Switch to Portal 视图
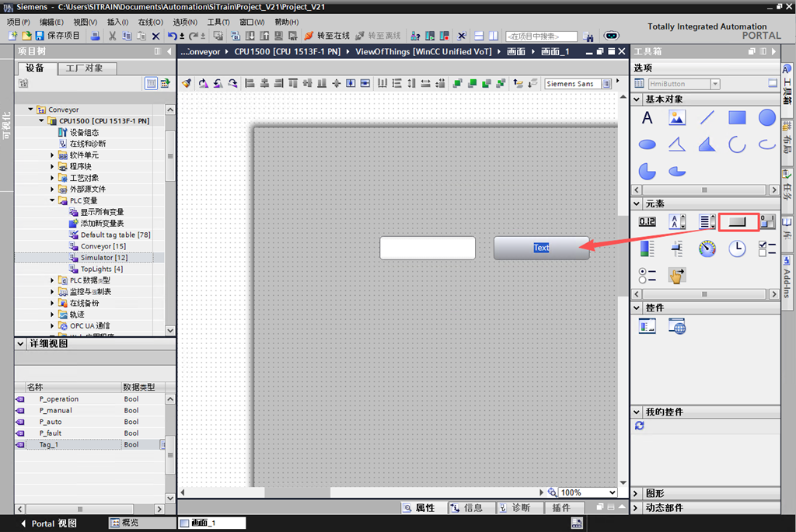 (x=47, y=523)
